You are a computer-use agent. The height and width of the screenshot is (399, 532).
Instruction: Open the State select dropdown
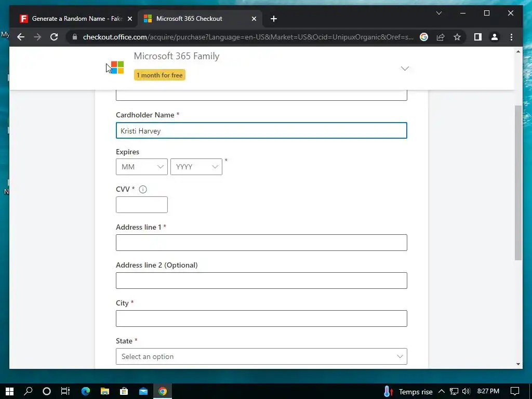coord(261,356)
